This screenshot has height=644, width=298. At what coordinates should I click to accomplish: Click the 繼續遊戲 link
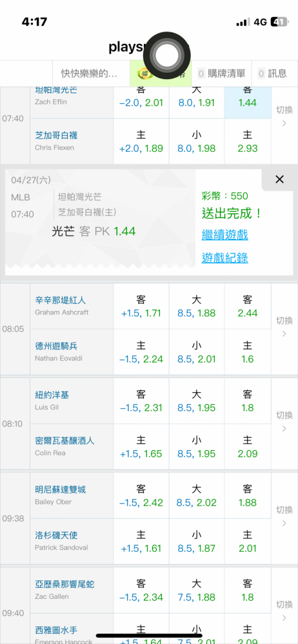click(224, 235)
